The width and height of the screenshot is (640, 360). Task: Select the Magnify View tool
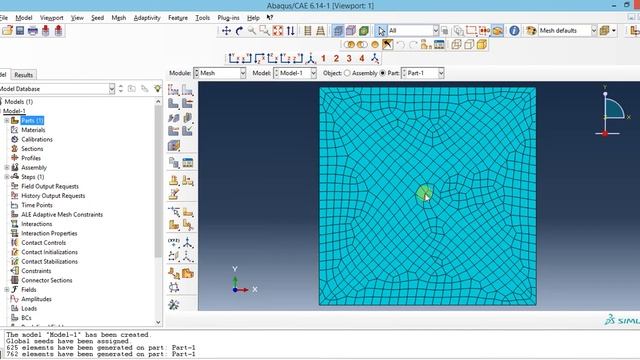point(252,31)
